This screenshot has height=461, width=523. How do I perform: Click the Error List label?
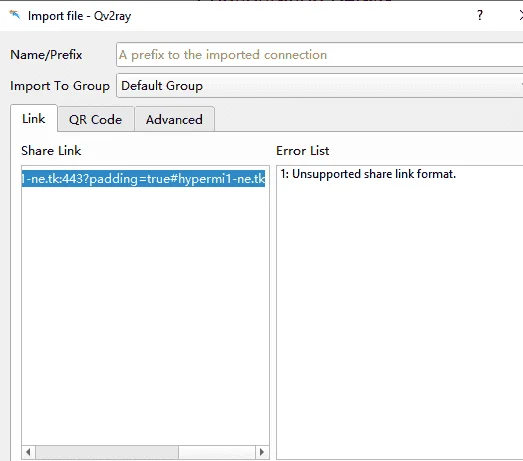coord(303,151)
